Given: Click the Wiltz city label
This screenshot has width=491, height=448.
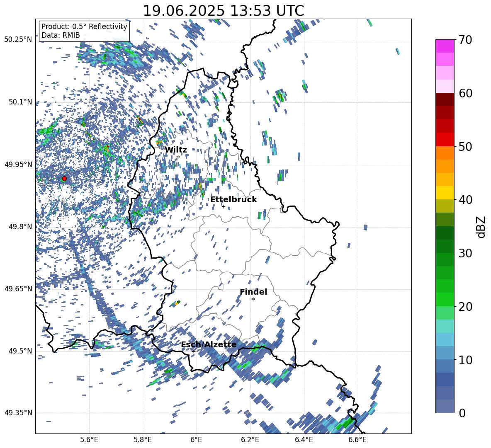Looking at the screenshot, I should pyautogui.click(x=176, y=150).
